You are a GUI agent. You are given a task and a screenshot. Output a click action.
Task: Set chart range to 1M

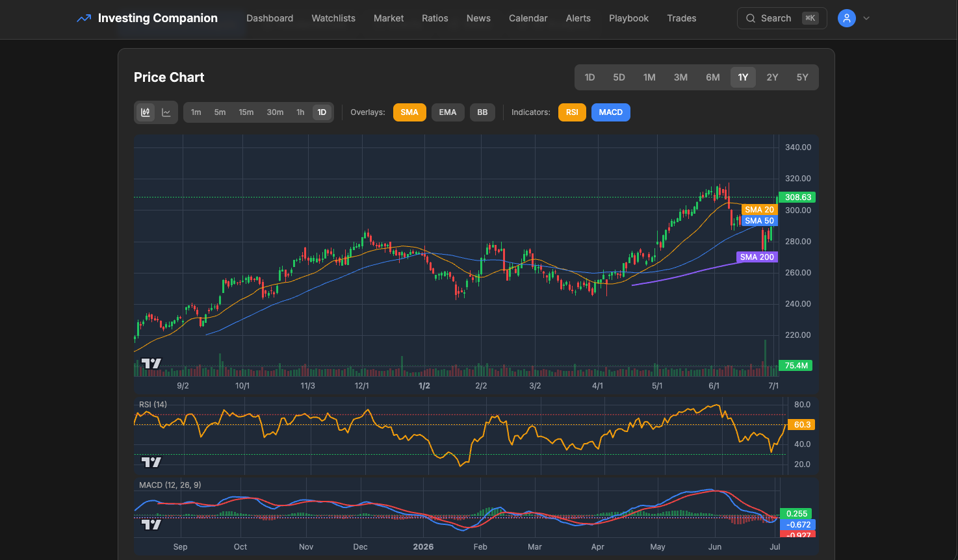pyautogui.click(x=649, y=77)
